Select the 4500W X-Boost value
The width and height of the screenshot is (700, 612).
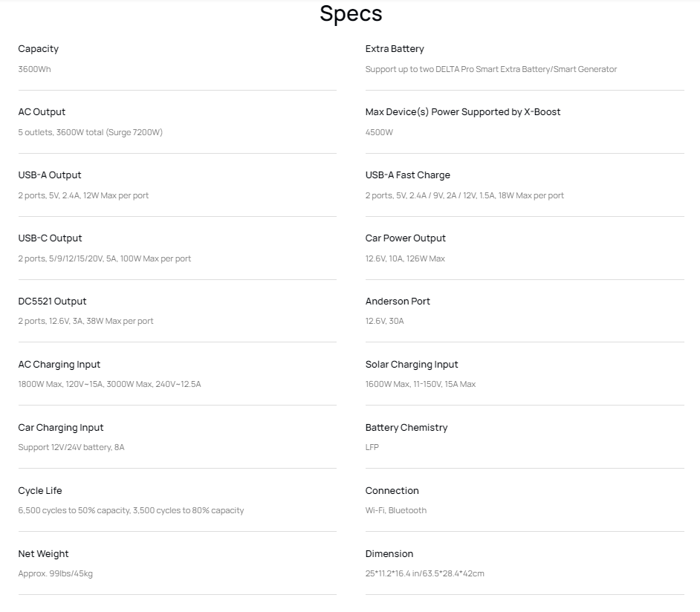(x=379, y=132)
